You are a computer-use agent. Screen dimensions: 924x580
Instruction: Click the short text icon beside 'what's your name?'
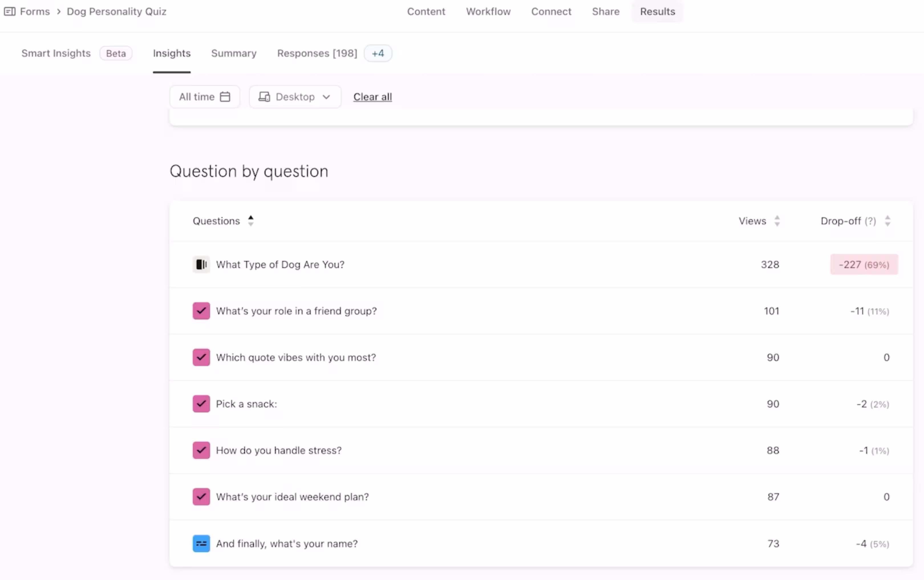[x=201, y=544]
